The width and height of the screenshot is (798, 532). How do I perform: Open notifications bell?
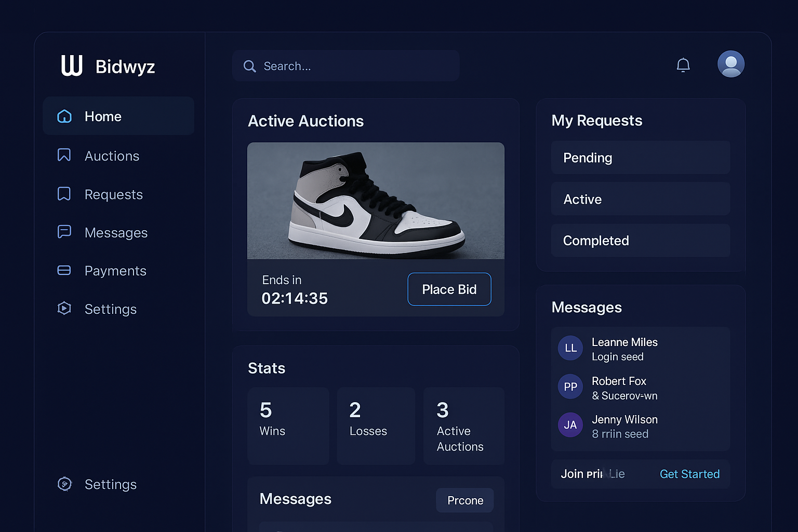[683, 65]
